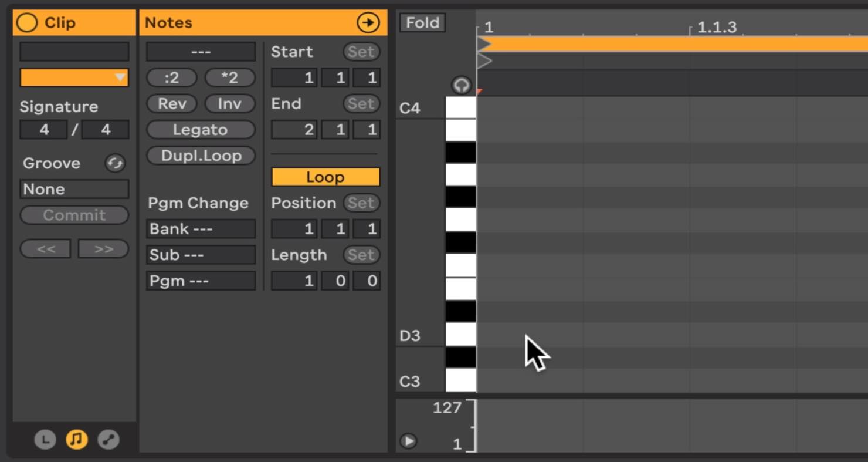
Task: Show the Envelopes box icon
Action: point(108,439)
